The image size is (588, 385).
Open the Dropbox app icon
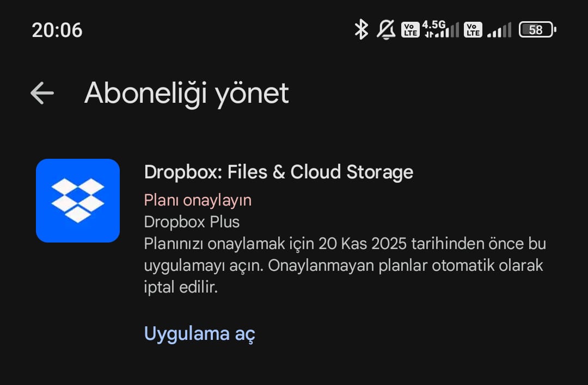78,200
